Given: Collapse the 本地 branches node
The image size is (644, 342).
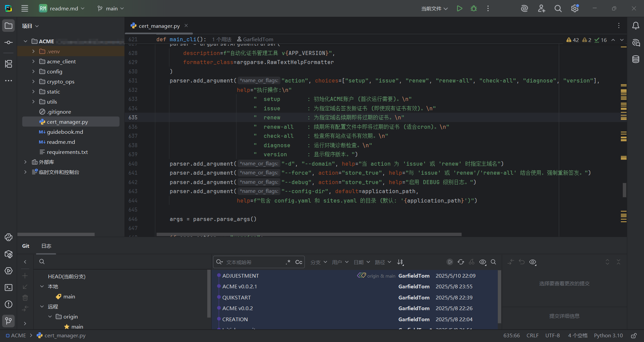Looking at the screenshot, I should pyautogui.click(x=42, y=286).
